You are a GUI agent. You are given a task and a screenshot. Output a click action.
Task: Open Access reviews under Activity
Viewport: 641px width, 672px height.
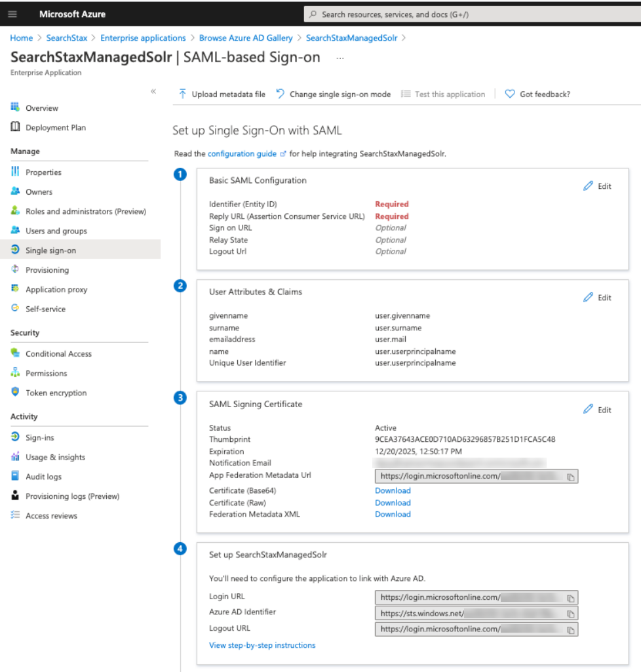(51, 515)
